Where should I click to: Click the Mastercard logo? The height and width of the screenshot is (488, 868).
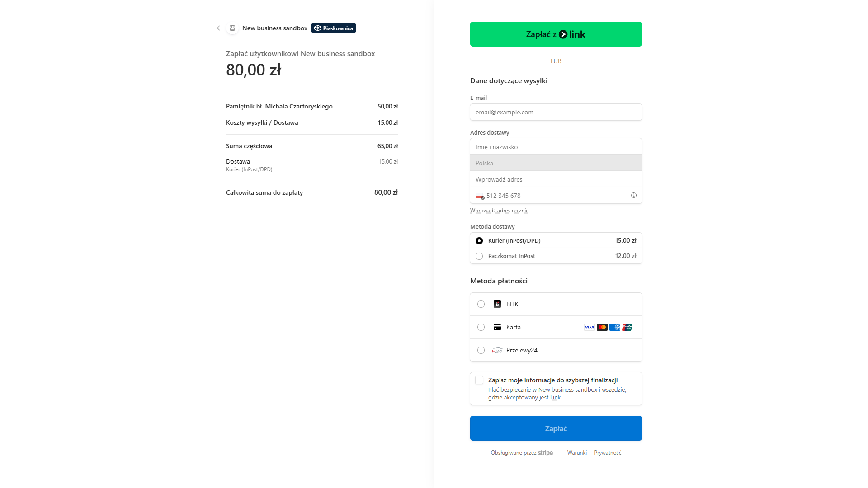[x=602, y=327]
